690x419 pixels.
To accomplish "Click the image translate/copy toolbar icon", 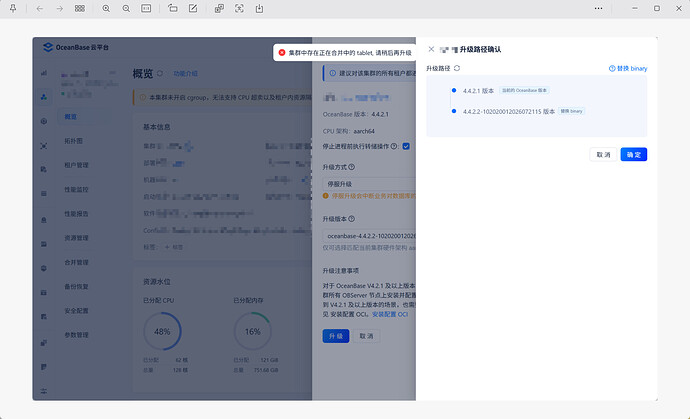I will tap(219, 8).
